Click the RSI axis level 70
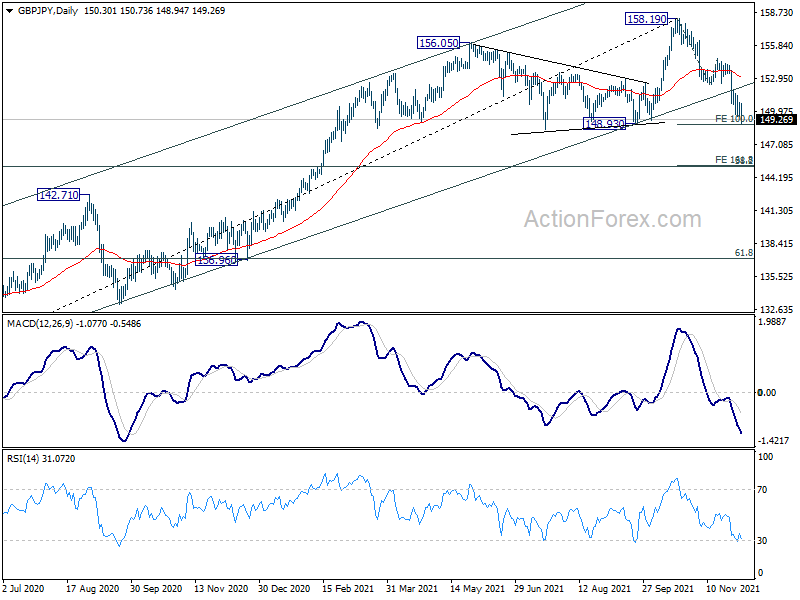This screenshot has height=600, width=800. [x=762, y=490]
